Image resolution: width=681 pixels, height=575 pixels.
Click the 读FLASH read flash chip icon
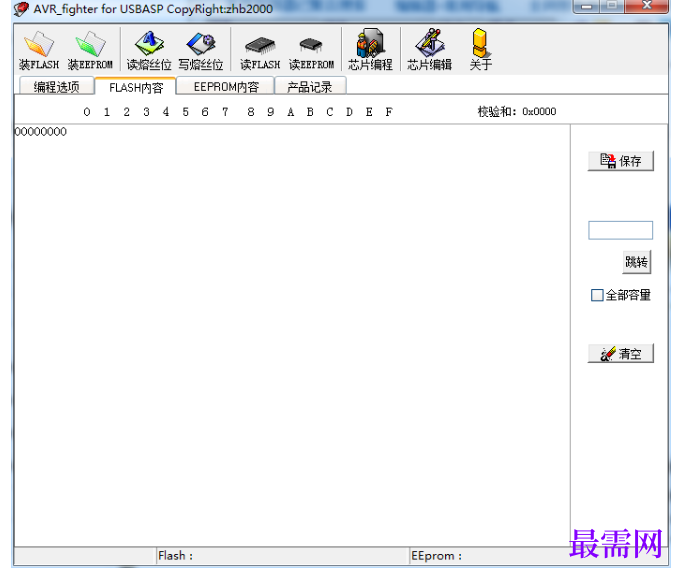260,50
